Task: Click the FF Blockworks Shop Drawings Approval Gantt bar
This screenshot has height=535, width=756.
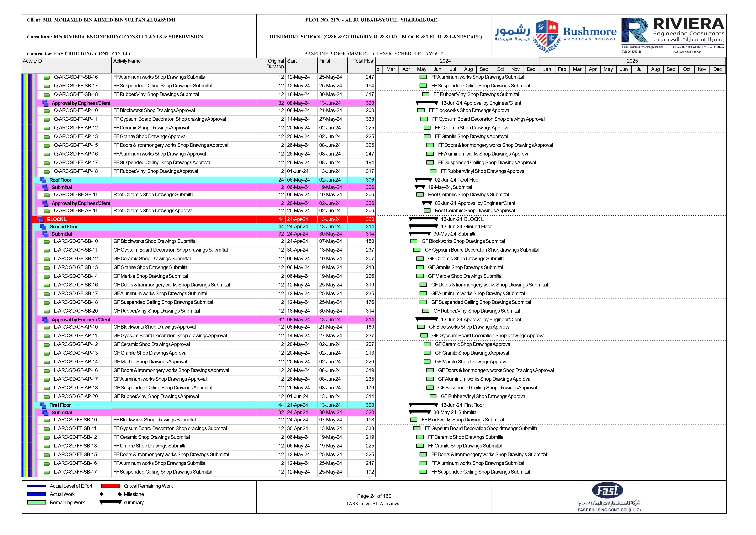Action: [421, 111]
